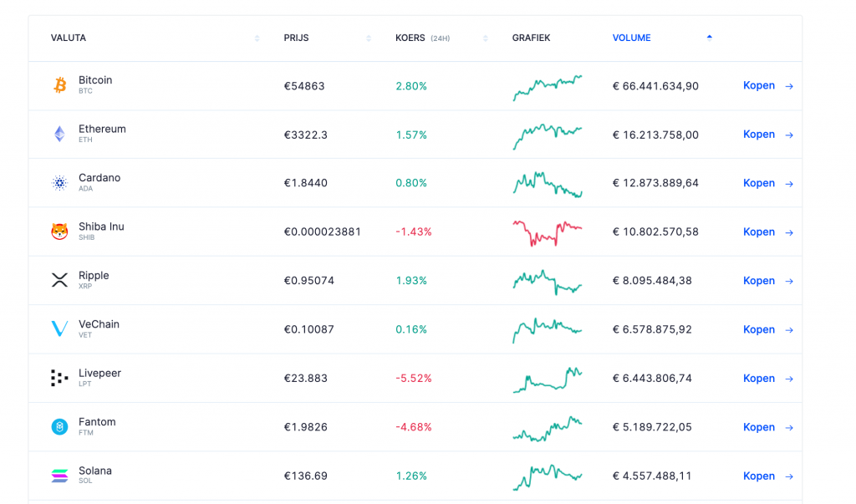Click the Livepeer dots icon
856x504 pixels.
click(59, 378)
